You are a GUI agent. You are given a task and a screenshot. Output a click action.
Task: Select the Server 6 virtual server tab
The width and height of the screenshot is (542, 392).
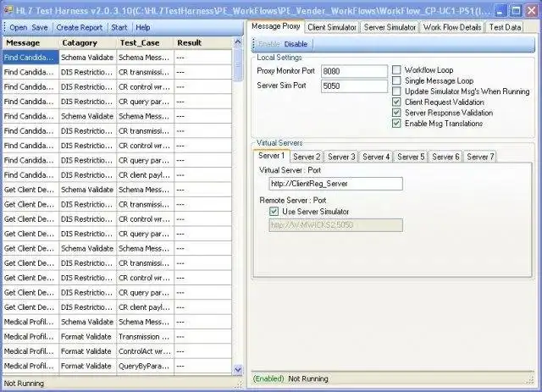[x=445, y=157]
